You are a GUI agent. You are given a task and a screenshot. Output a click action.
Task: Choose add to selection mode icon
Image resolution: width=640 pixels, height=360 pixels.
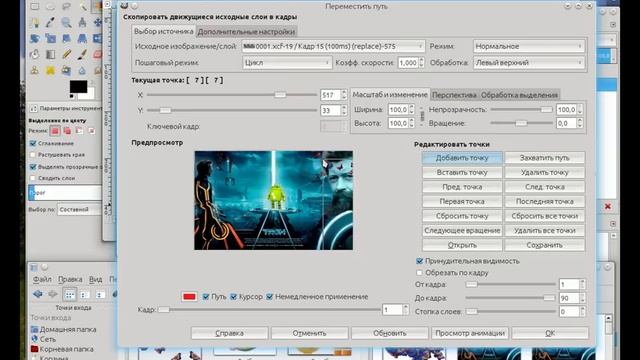click(67, 131)
